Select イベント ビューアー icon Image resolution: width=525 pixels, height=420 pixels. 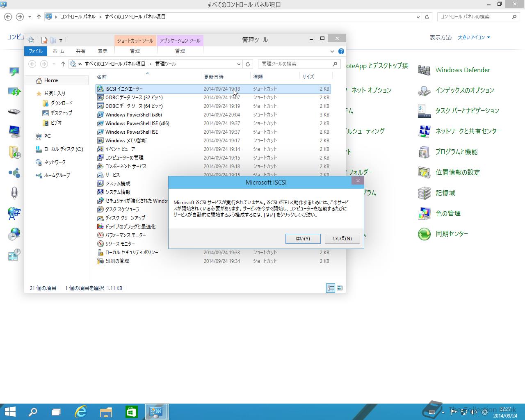pyautogui.click(x=100, y=149)
